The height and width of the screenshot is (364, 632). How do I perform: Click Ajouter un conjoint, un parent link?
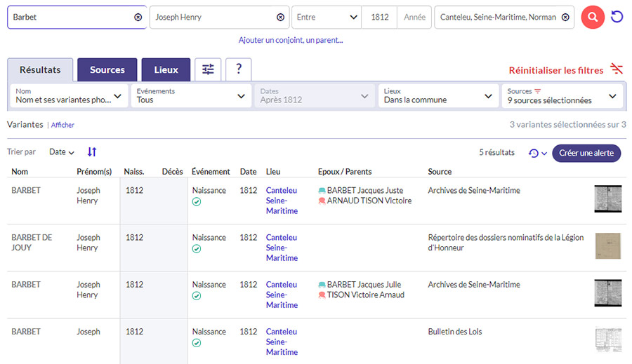pos(291,40)
